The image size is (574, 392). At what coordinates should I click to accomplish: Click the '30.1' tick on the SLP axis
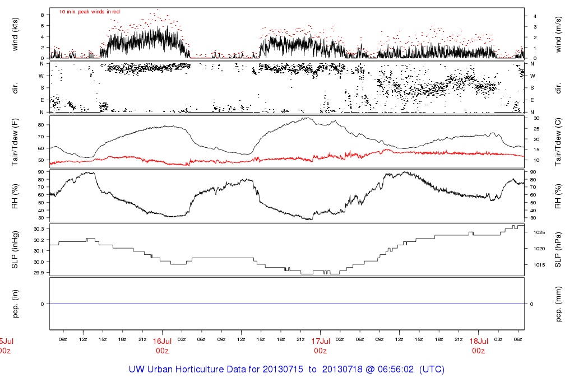pos(39,251)
